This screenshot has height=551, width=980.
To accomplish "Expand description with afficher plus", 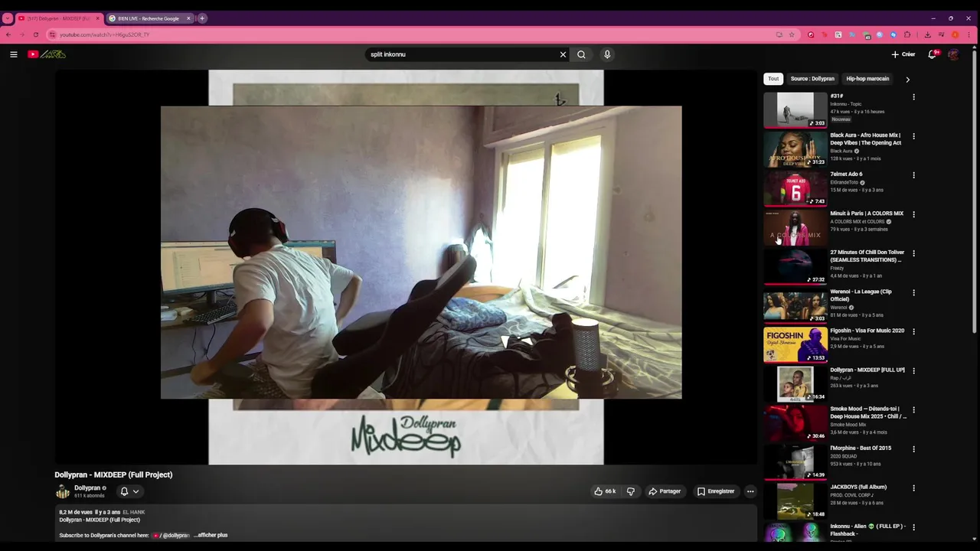I will coord(211,535).
